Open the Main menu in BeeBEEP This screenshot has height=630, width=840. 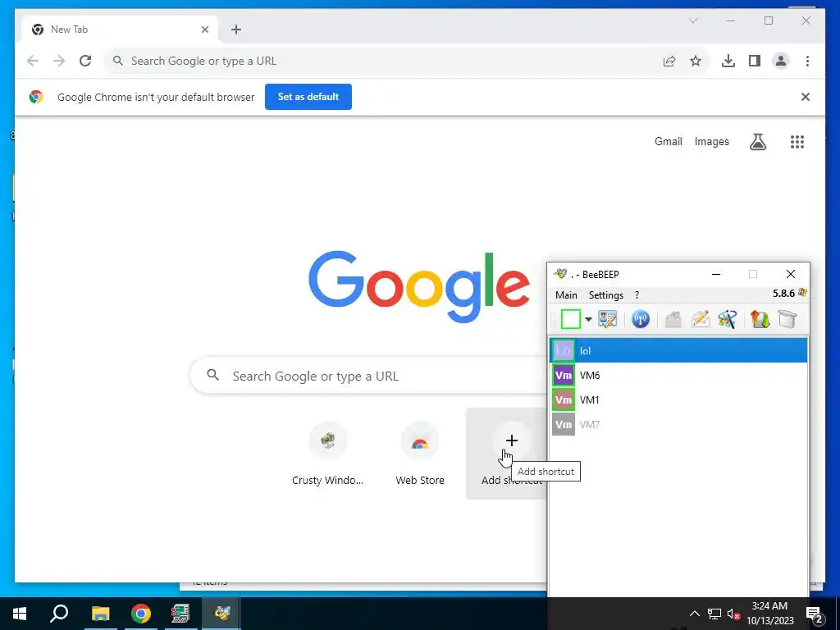click(x=566, y=295)
